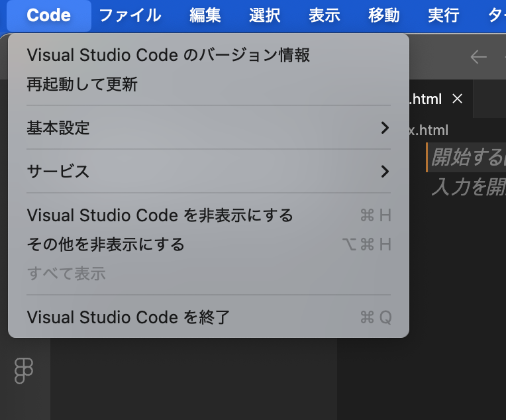
Task: Select Visual Studio Code を非表示にする
Action: (x=160, y=215)
